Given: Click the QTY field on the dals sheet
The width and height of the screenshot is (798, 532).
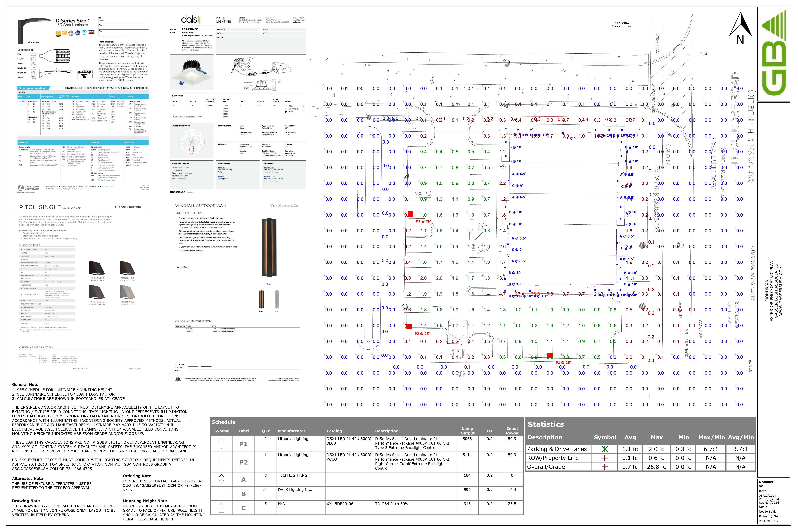Looking at the screenshot, I should (284, 33).
